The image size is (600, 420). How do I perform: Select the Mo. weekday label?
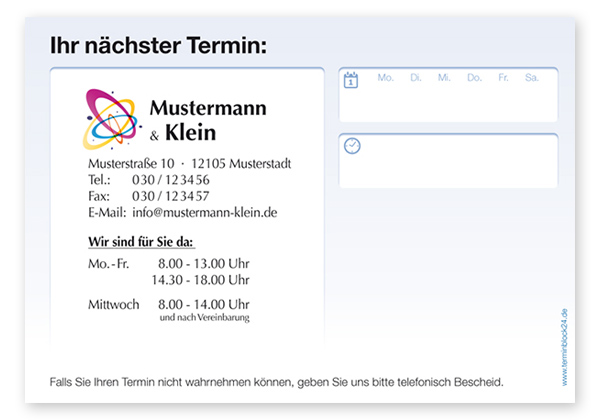click(385, 77)
